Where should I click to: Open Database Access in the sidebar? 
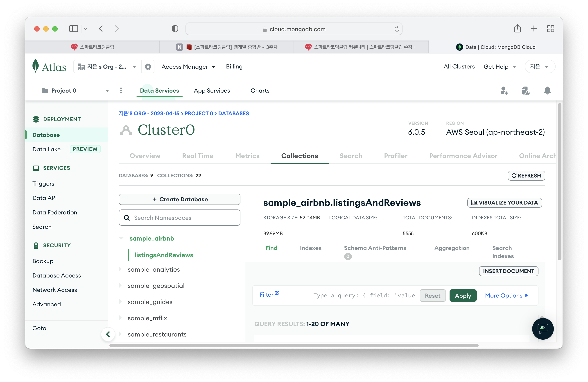point(57,275)
